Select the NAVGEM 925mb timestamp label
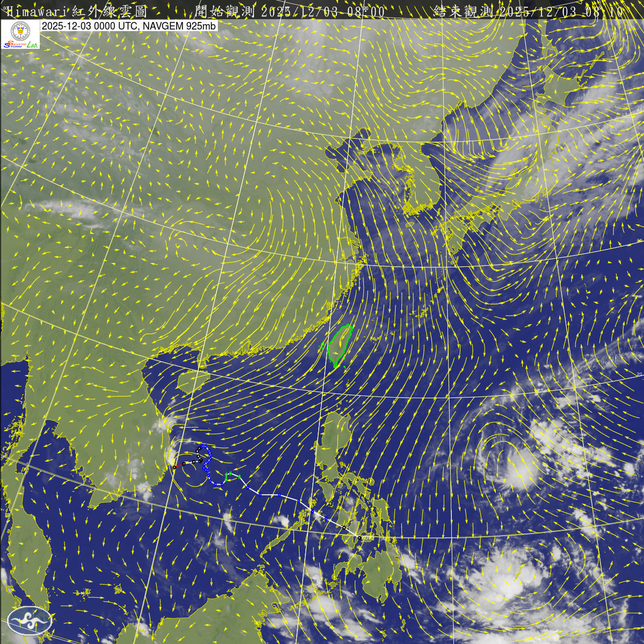The width and height of the screenshot is (644, 644). click(129, 26)
